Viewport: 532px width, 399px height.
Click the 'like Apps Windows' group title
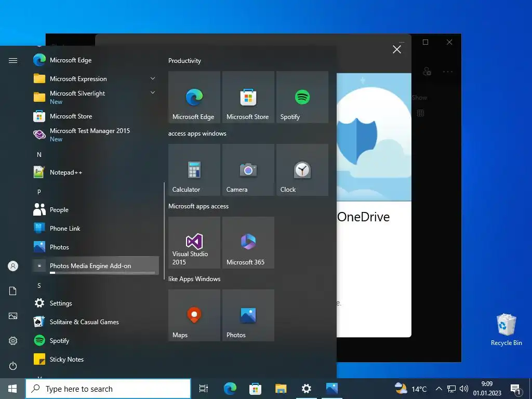tap(194, 279)
